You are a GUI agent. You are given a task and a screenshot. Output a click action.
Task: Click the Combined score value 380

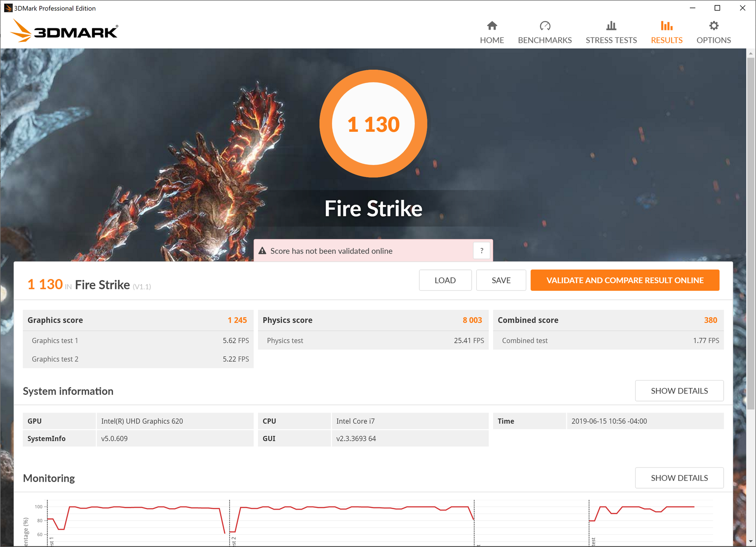[710, 320]
